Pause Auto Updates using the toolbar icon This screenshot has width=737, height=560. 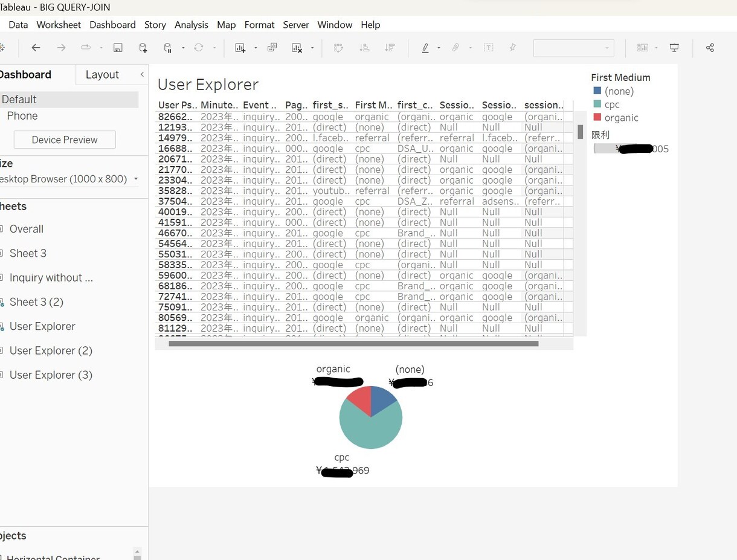click(168, 48)
